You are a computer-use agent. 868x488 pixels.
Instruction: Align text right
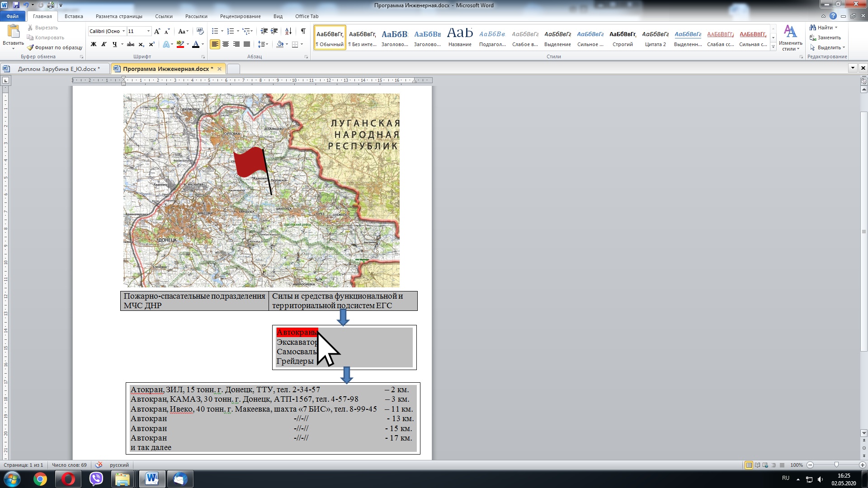[236, 44]
